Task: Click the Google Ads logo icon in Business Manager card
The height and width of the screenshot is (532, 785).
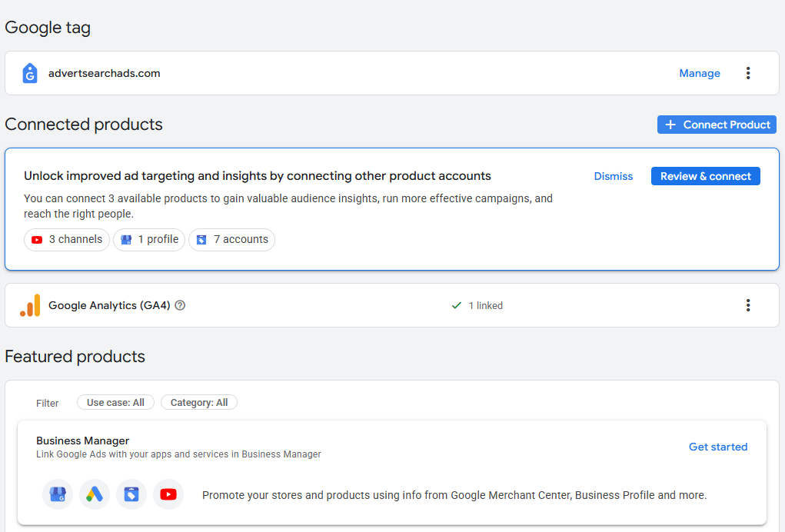Action: click(95, 494)
